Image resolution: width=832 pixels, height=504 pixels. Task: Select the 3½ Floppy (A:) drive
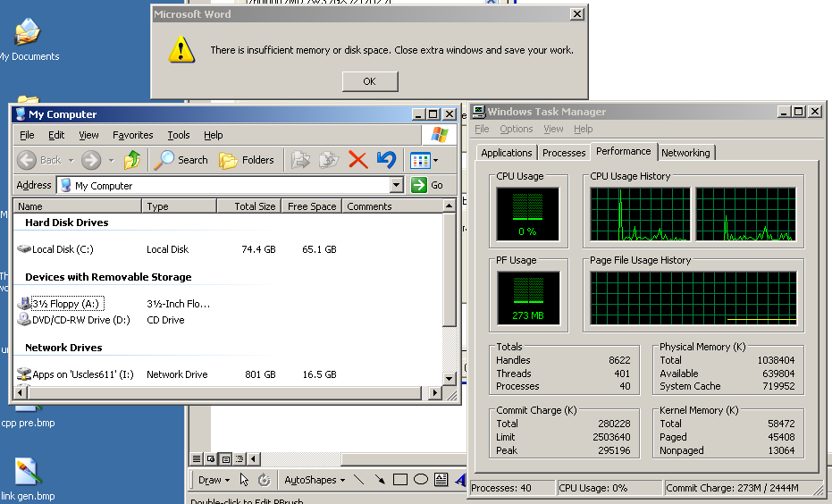click(x=61, y=304)
